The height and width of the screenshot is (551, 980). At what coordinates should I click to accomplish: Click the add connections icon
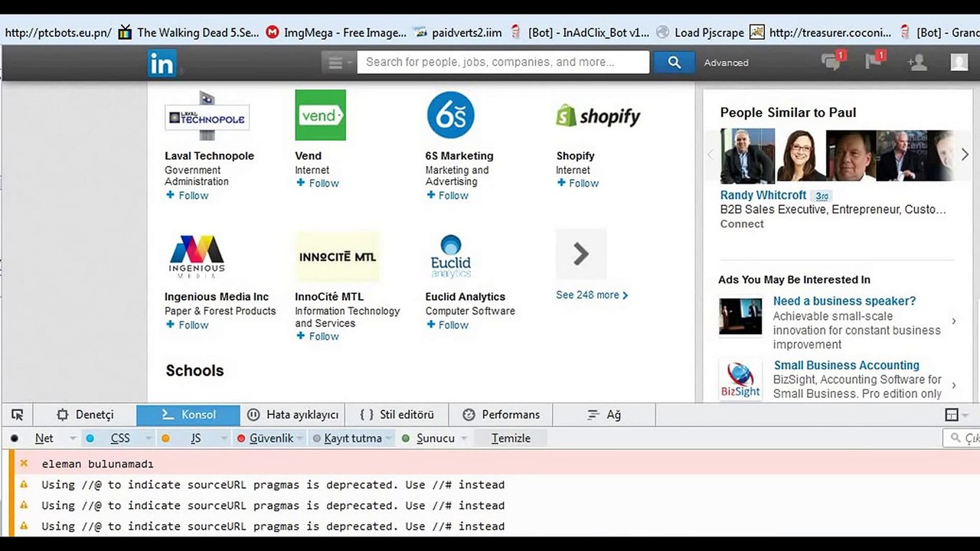pyautogui.click(x=917, y=62)
